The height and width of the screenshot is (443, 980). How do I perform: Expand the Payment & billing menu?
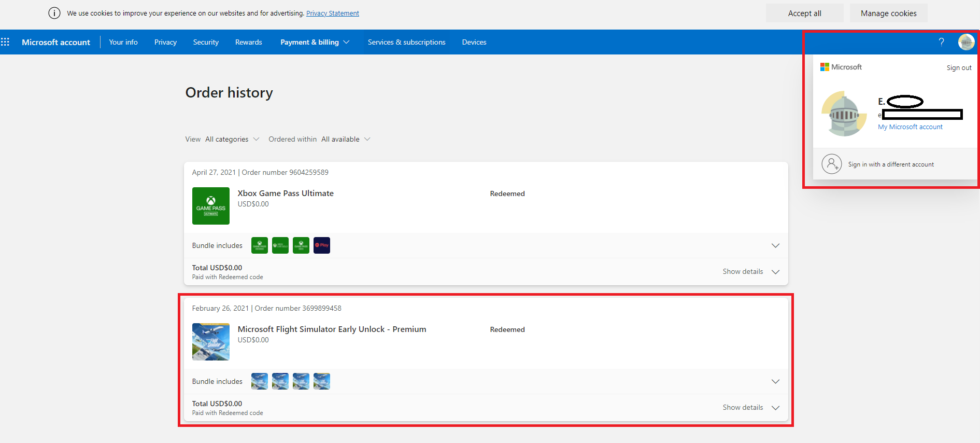(x=315, y=42)
